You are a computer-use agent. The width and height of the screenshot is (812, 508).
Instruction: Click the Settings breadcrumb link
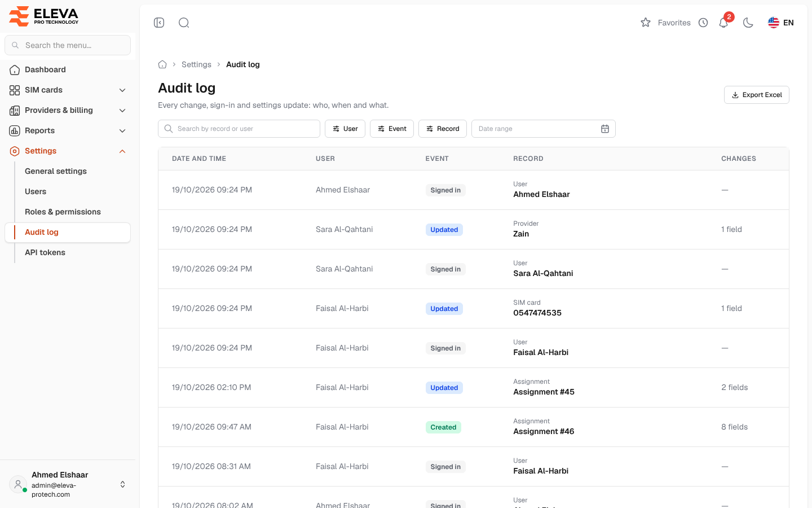pos(196,64)
